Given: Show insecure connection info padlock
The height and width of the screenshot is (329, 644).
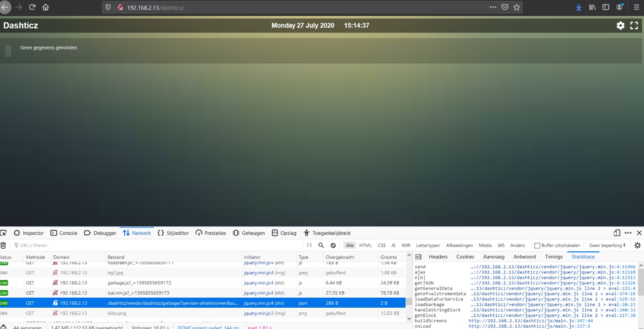Looking at the screenshot, I should (120, 7).
